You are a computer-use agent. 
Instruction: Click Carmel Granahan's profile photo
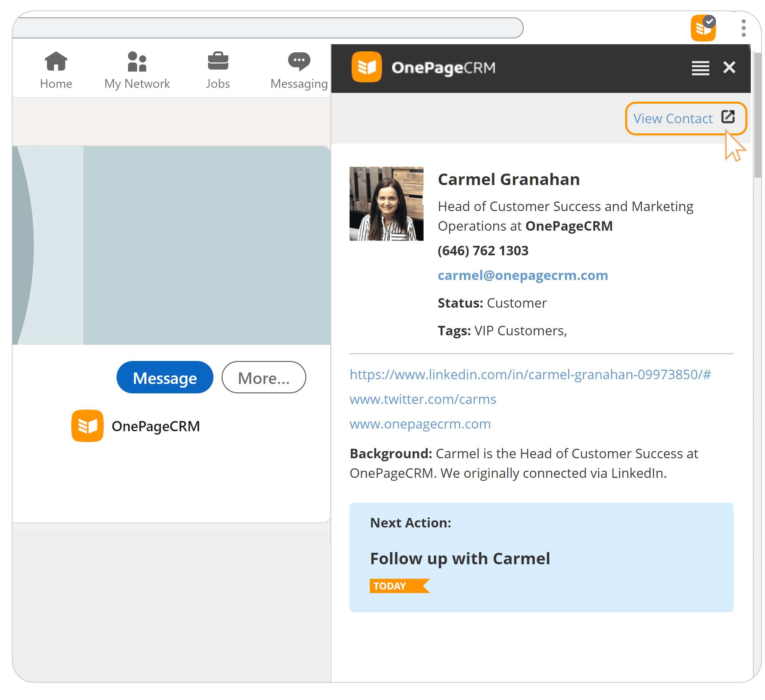click(386, 204)
